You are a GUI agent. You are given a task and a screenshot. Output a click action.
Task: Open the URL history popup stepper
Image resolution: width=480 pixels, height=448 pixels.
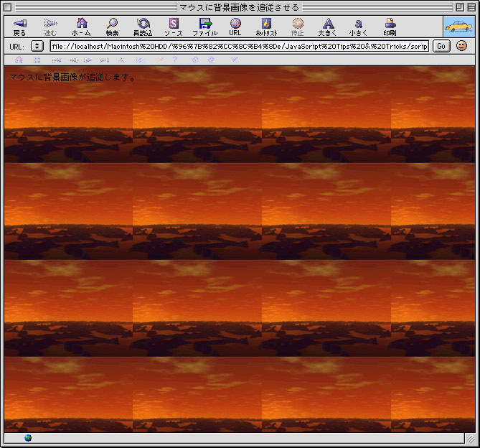click(37, 46)
